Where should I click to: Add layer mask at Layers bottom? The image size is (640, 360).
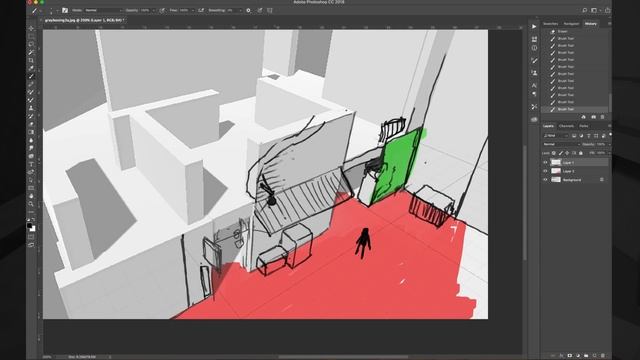coord(570,356)
